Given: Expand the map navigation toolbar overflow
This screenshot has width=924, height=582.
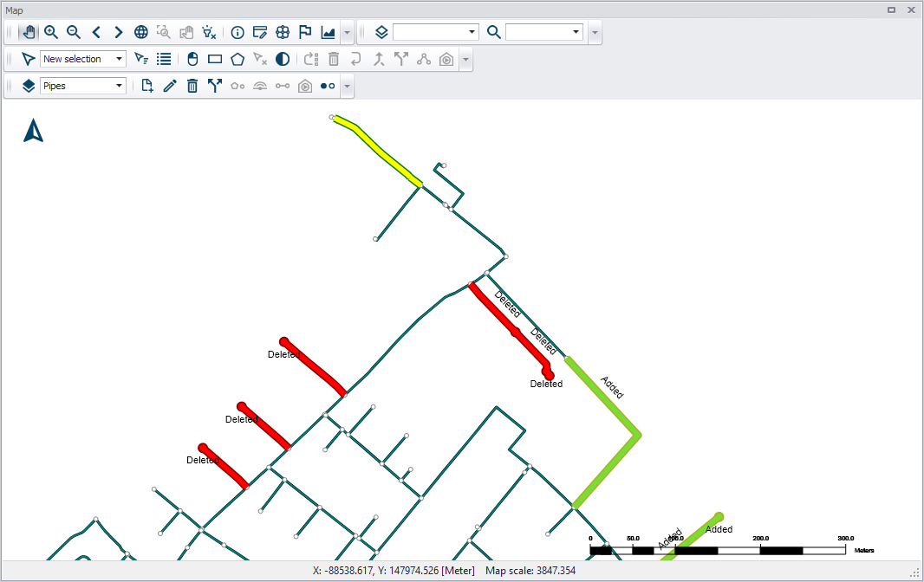Looking at the screenshot, I should pos(347,33).
